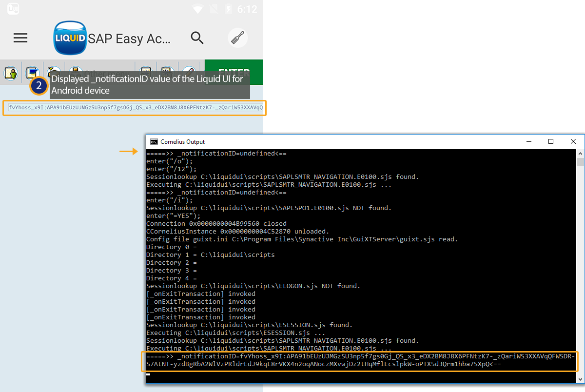Click the 'Directory 4 =' line

[172, 278]
